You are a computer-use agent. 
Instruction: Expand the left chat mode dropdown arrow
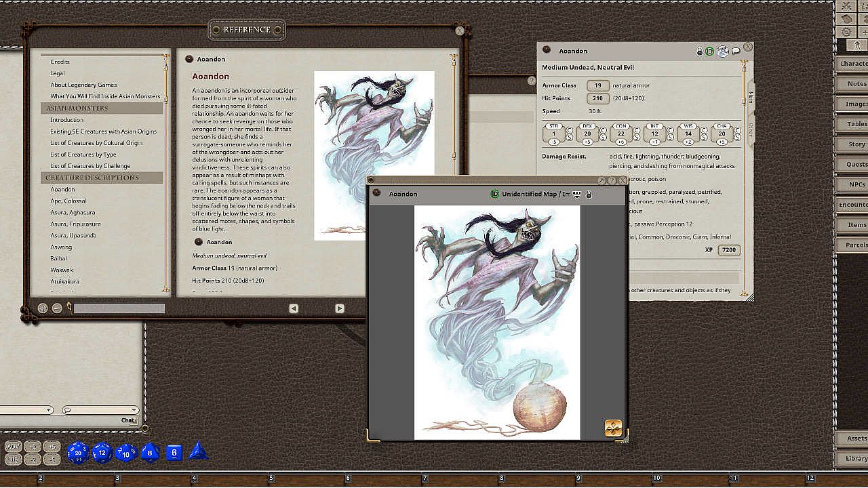coord(48,410)
